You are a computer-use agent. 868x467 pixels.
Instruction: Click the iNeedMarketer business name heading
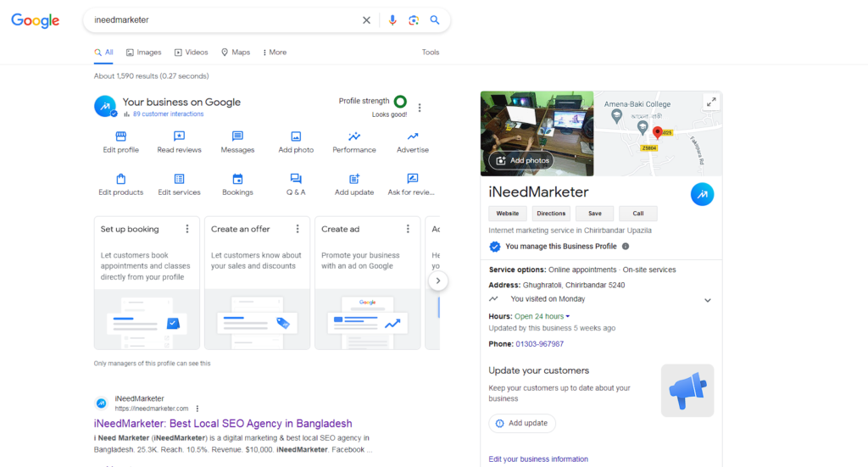(x=538, y=192)
